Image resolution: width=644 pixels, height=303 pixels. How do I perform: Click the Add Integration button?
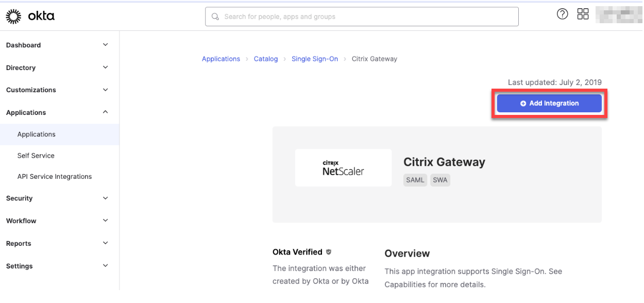[x=549, y=104]
